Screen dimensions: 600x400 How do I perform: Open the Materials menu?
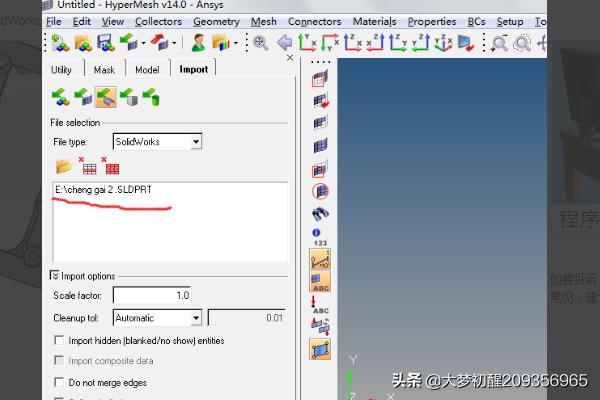[x=374, y=21]
